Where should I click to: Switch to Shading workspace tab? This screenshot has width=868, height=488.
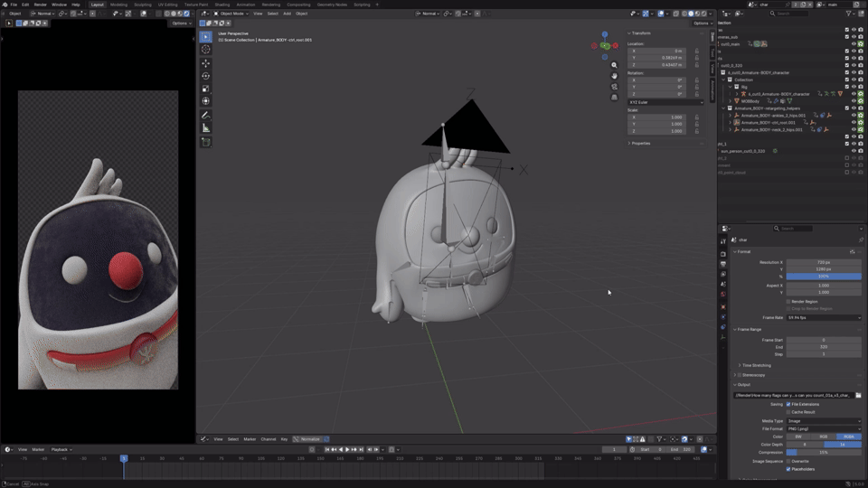tap(222, 5)
